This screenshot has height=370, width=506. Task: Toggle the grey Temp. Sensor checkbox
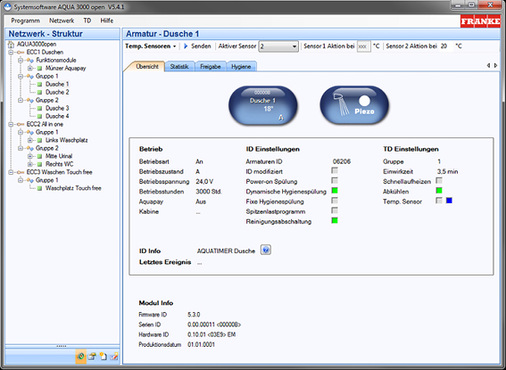tap(439, 201)
